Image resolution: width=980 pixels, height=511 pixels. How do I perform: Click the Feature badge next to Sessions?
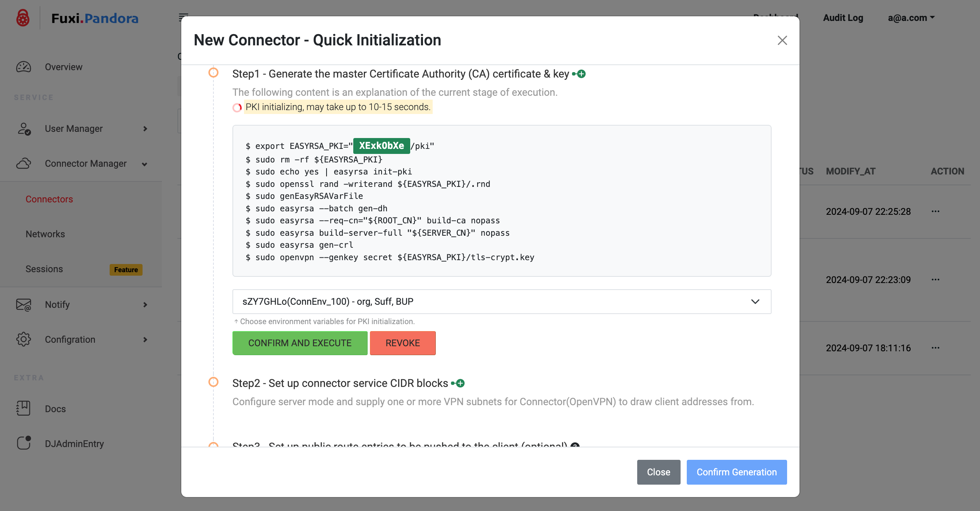pyautogui.click(x=126, y=269)
